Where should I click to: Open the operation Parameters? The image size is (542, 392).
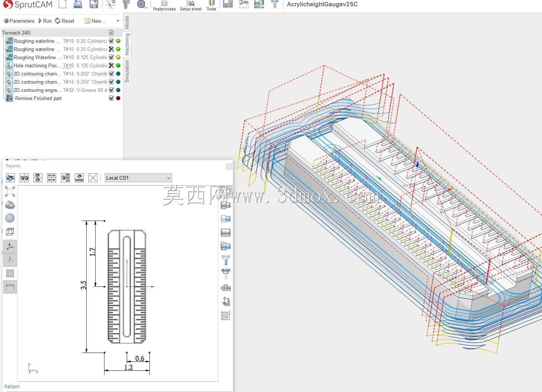[x=19, y=21]
